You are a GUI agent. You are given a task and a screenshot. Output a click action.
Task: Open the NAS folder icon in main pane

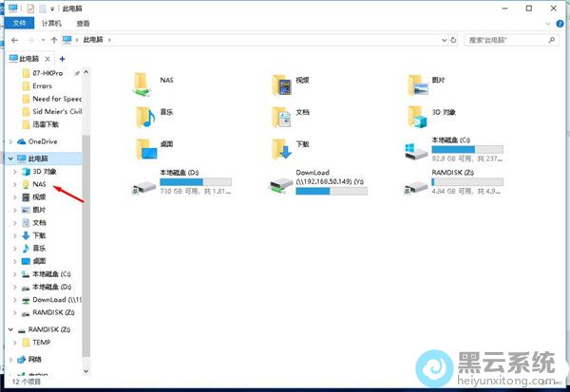(x=142, y=84)
